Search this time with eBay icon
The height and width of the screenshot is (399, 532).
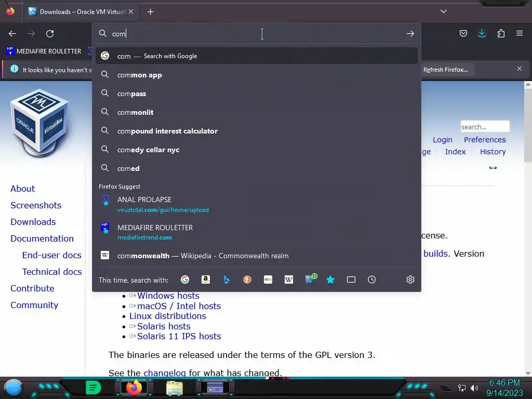pyautogui.click(x=268, y=280)
